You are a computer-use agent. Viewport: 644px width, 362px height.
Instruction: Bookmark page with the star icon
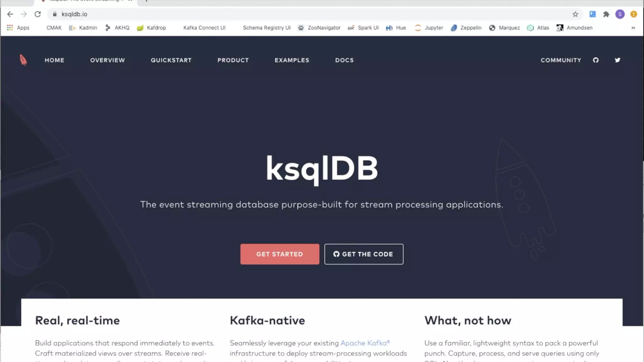click(x=575, y=14)
